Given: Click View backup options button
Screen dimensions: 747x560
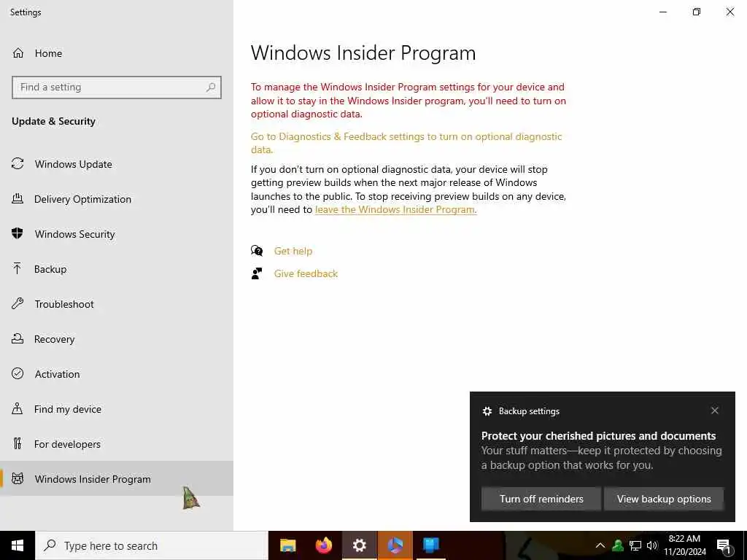Looking at the screenshot, I should coord(664,499).
